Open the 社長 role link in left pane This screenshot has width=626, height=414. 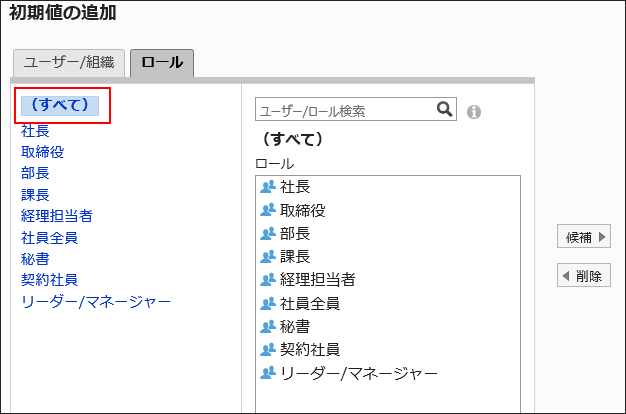pos(35,131)
